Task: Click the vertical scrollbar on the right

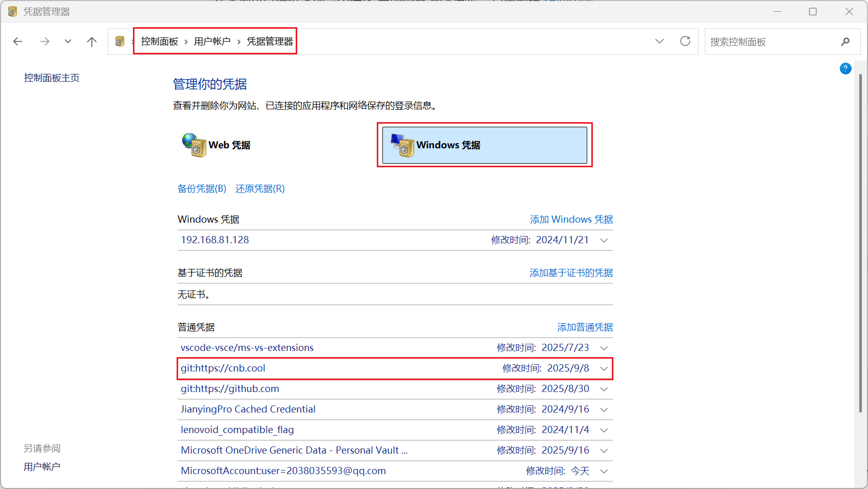Action: tap(860, 241)
